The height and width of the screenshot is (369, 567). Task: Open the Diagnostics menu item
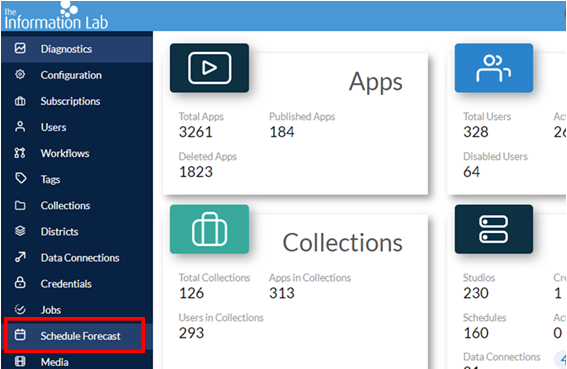tap(77, 48)
